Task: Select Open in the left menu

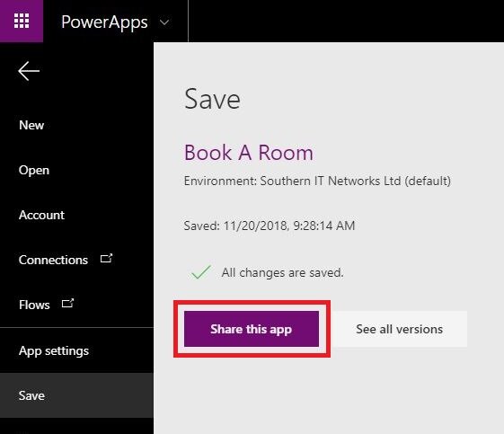Action: [x=34, y=170]
